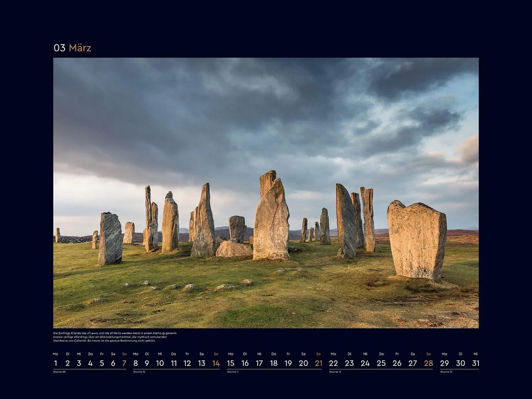Screen dimensions: 532x399
Task: Select day 5 in the calendar row
Action: [102, 363]
